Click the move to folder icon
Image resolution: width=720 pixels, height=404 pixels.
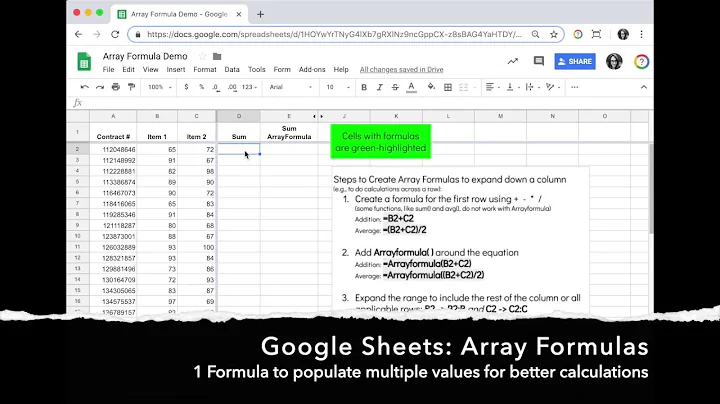[217, 56]
